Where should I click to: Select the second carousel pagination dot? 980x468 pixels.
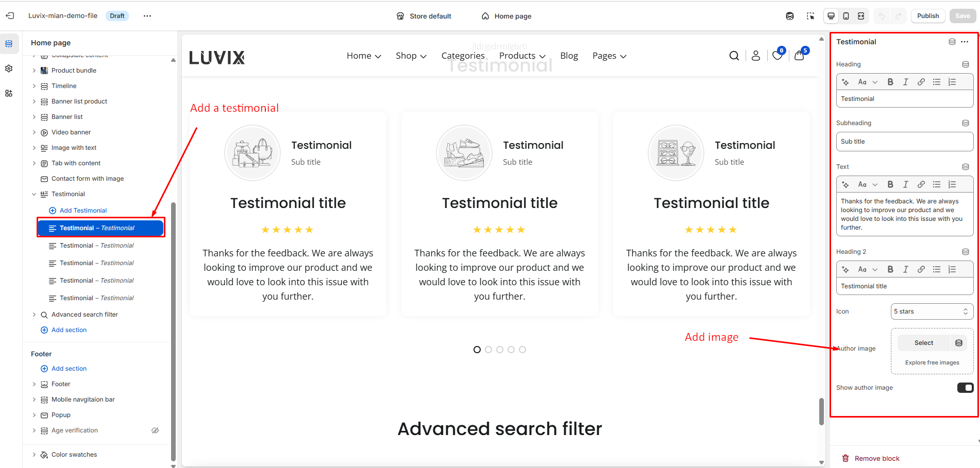pyautogui.click(x=488, y=350)
